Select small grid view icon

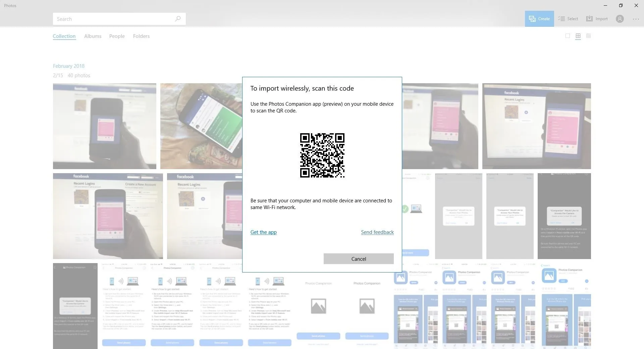(x=588, y=36)
